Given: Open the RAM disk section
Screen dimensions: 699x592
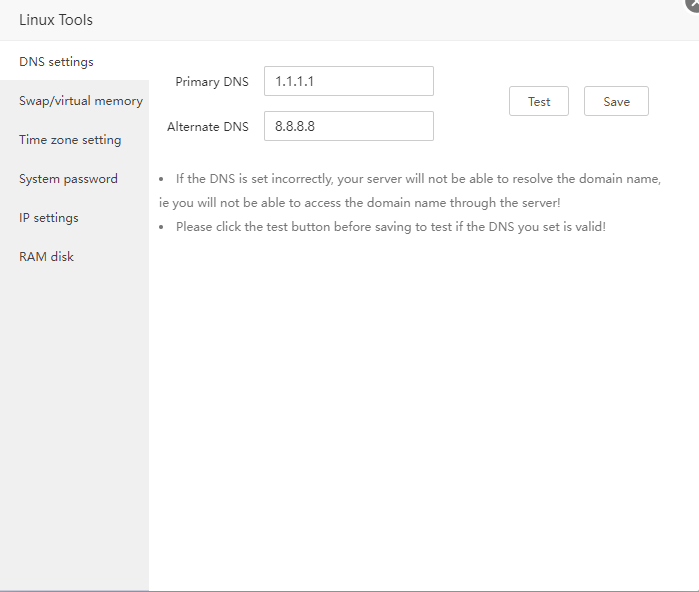Looking at the screenshot, I should click(x=46, y=257).
